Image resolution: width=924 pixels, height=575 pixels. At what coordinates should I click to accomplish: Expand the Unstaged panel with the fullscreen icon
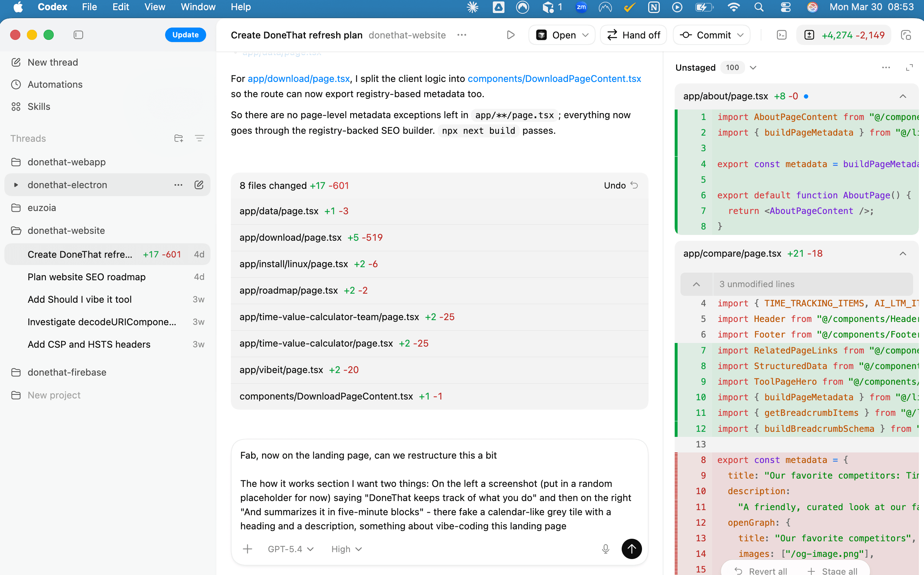coord(910,67)
